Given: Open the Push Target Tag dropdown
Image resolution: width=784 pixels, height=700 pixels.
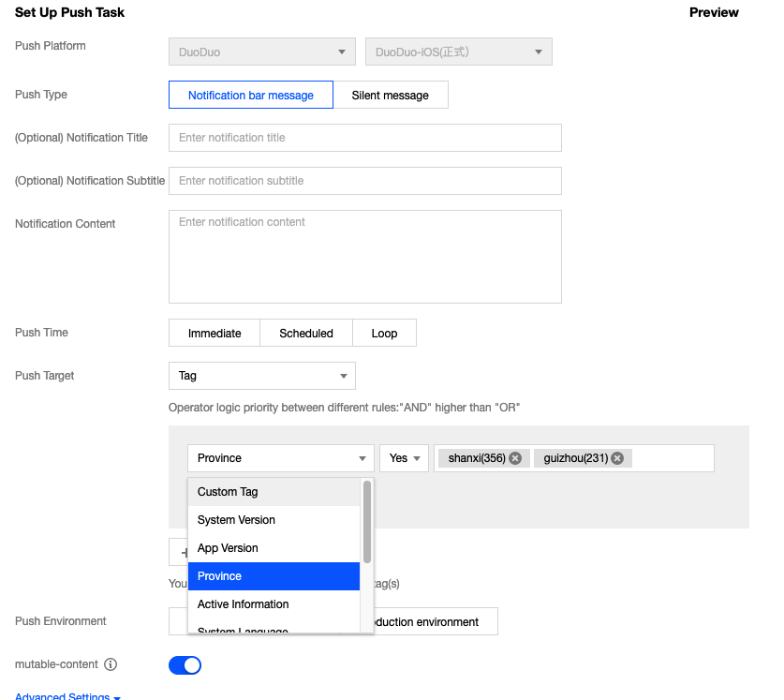Looking at the screenshot, I should click(261, 376).
